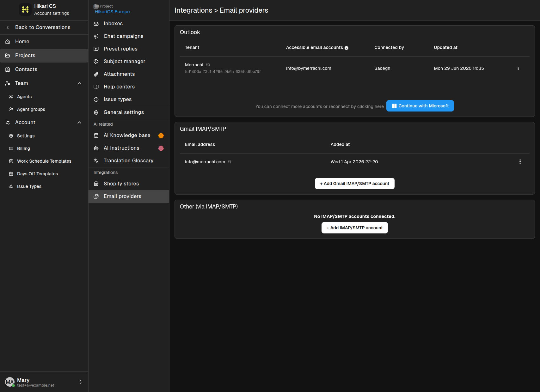Click the red alert badge on AI Instructions

click(161, 148)
